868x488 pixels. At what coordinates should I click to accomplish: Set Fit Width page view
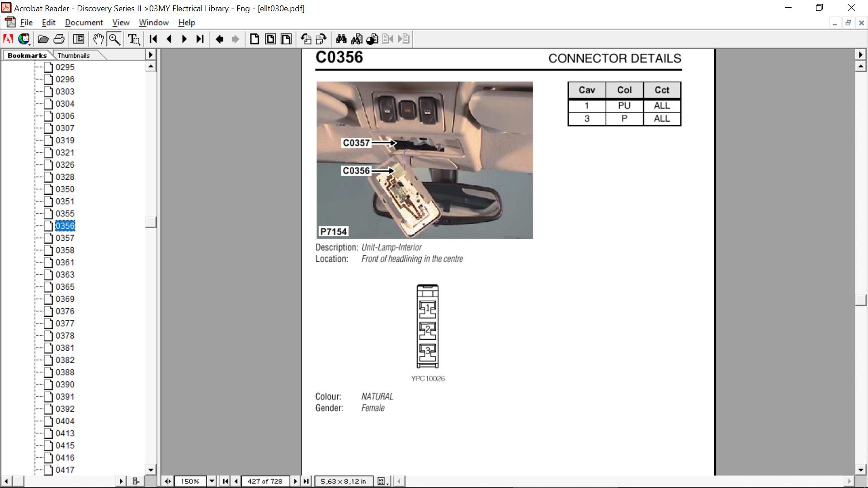pos(286,39)
